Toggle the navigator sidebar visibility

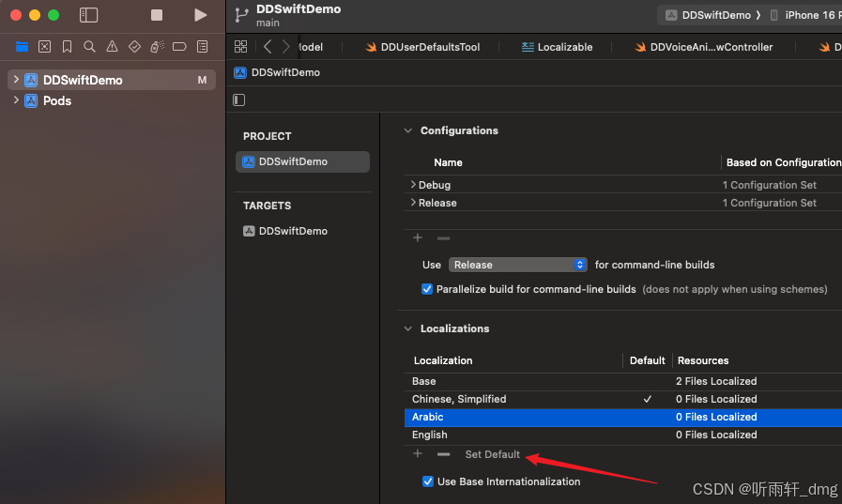tap(88, 15)
